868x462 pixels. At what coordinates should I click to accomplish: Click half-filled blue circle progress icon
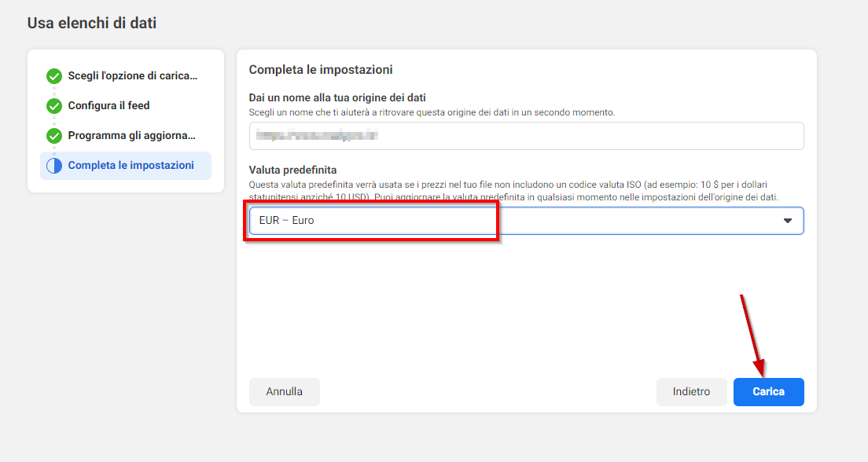click(54, 166)
